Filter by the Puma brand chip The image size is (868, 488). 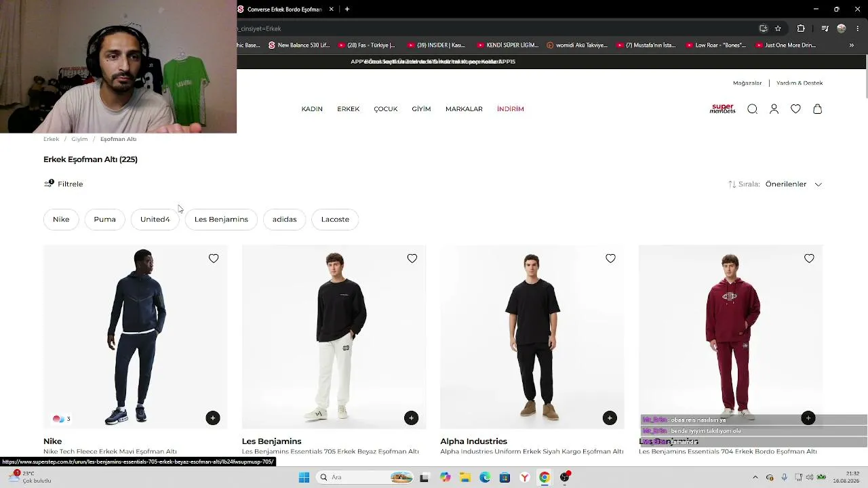coord(104,220)
